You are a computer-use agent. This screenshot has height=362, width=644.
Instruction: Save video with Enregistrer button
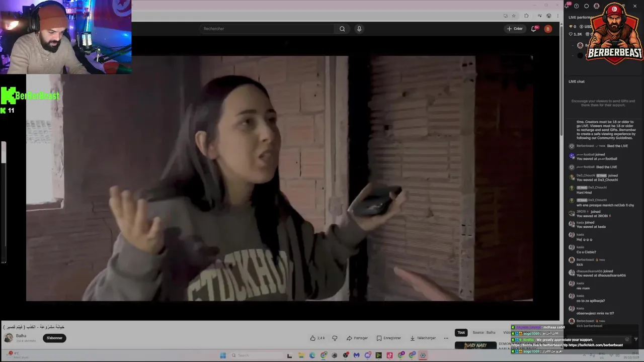tap(389, 338)
